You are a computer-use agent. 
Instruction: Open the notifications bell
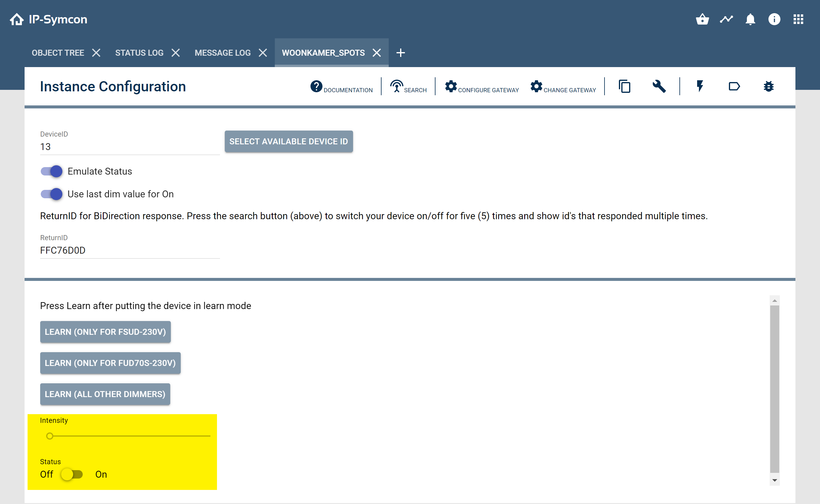750,19
